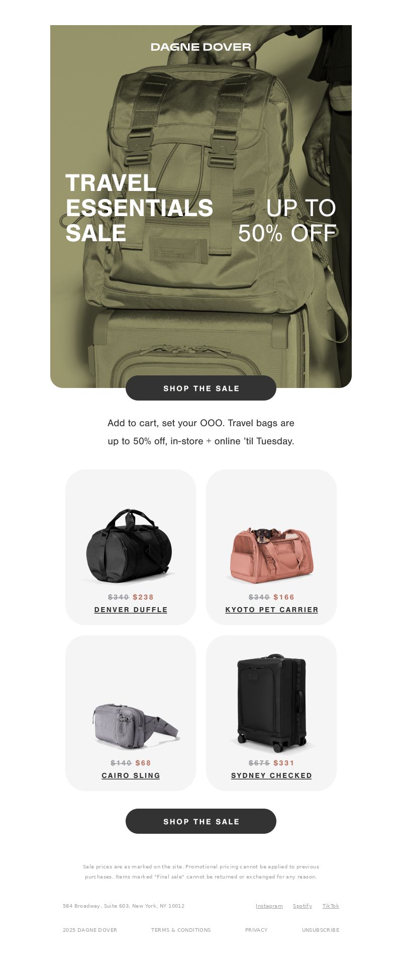
Task: Click the Travel Essentials Sale hero image
Action: (201, 206)
